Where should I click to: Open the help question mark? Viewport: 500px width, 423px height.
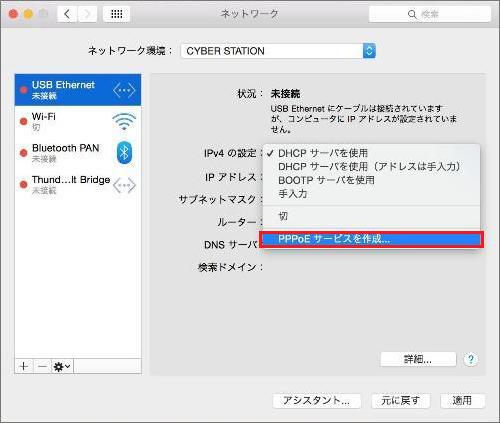(x=470, y=359)
